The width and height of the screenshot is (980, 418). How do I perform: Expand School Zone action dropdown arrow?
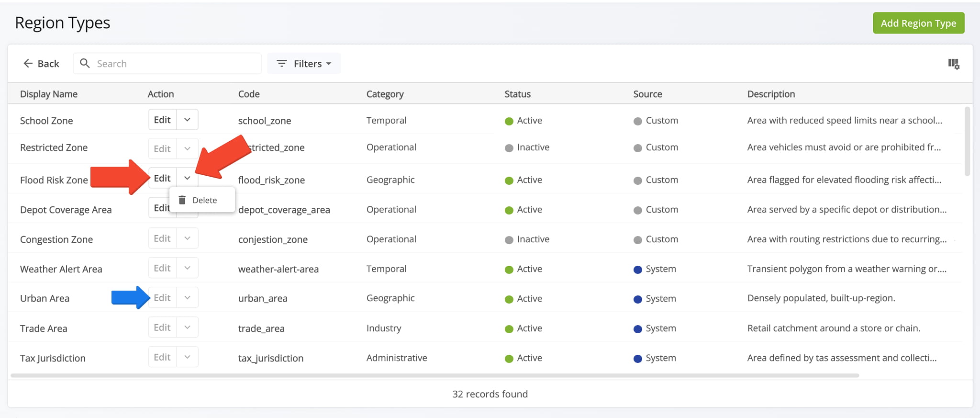188,120
